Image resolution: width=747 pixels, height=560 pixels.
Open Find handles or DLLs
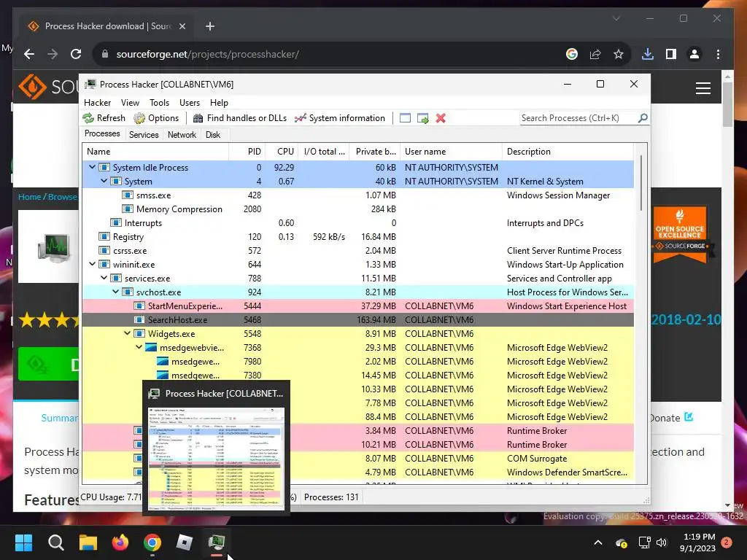[x=239, y=118]
